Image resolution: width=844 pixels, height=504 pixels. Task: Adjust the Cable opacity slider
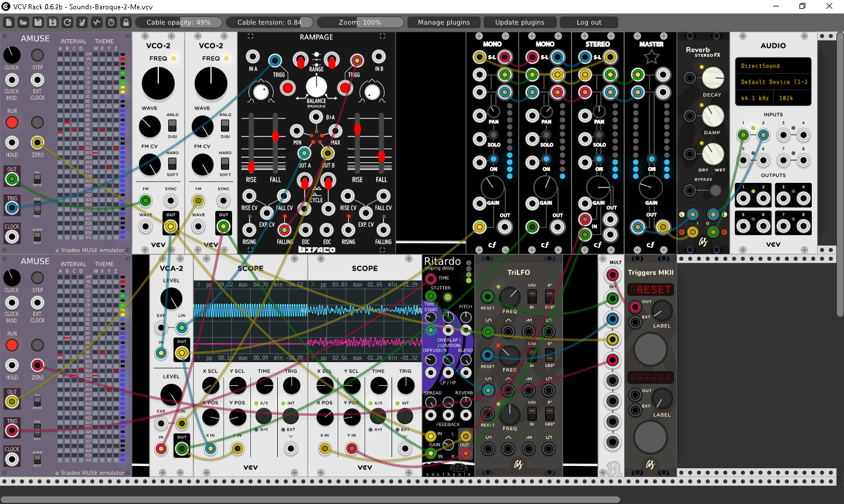tap(179, 22)
